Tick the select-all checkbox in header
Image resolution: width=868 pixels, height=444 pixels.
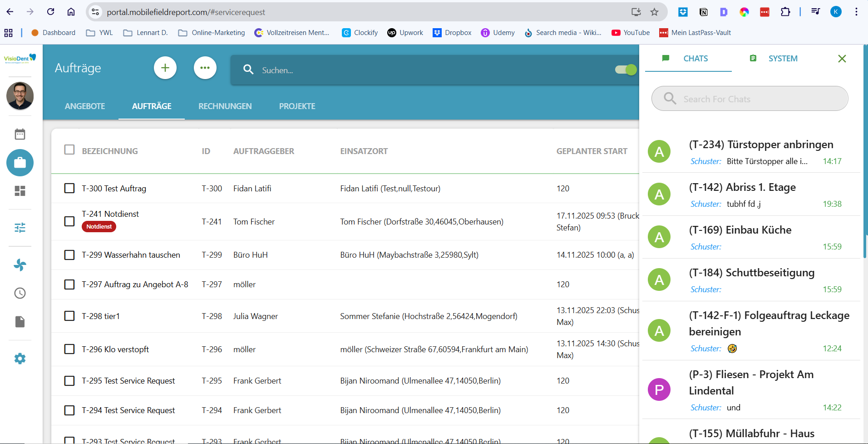[69, 150]
